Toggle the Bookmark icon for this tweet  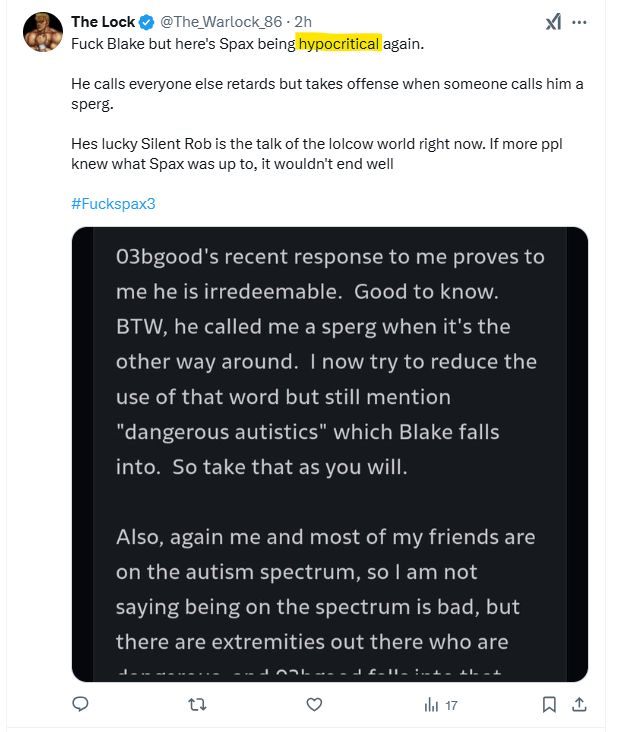point(549,705)
